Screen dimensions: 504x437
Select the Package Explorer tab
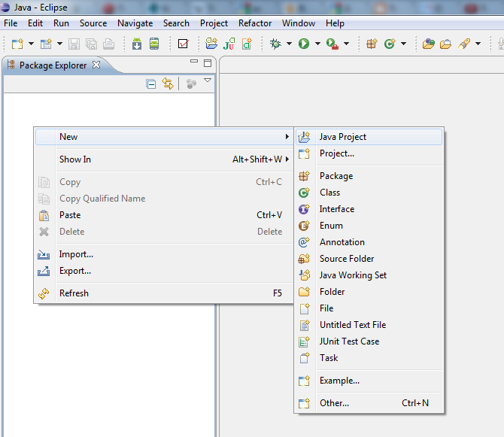click(x=53, y=65)
